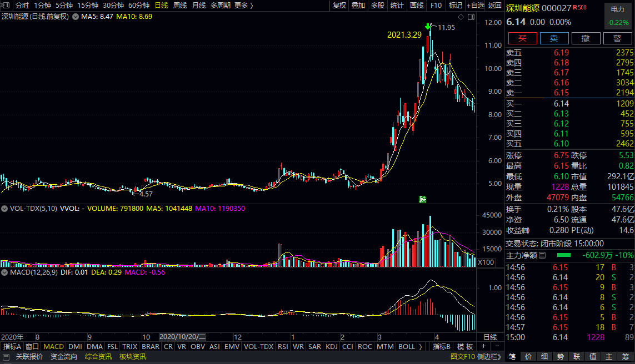Click the 2021.3.29 date marker on chart
The image size is (635, 364).
(404, 35)
